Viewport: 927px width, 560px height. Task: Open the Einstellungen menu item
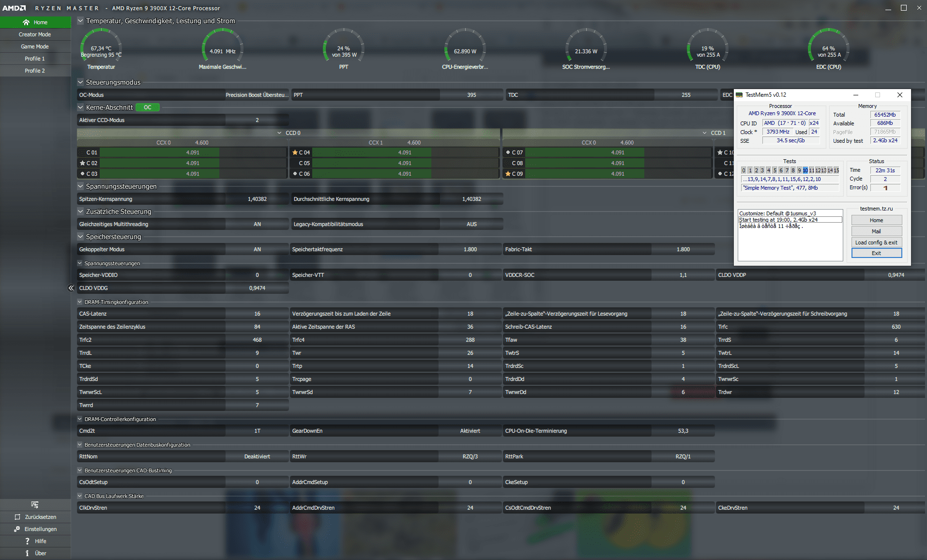pyautogui.click(x=35, y=529)
